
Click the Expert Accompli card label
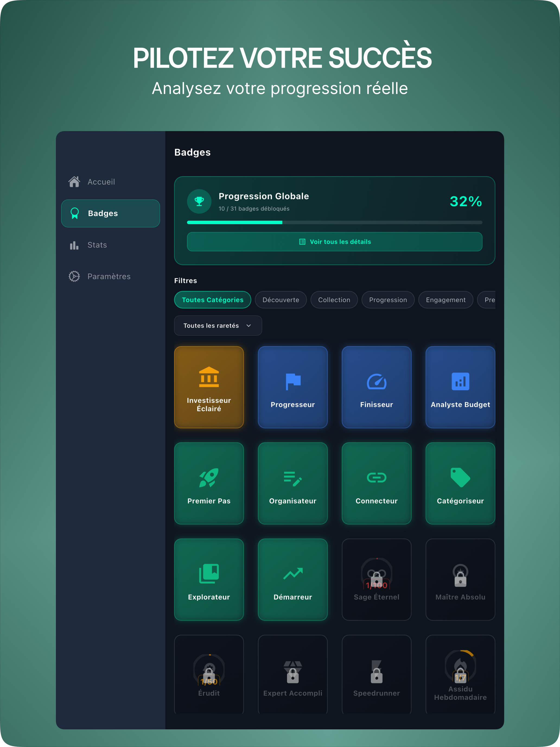pyautogui.click(x=293, y=693)
